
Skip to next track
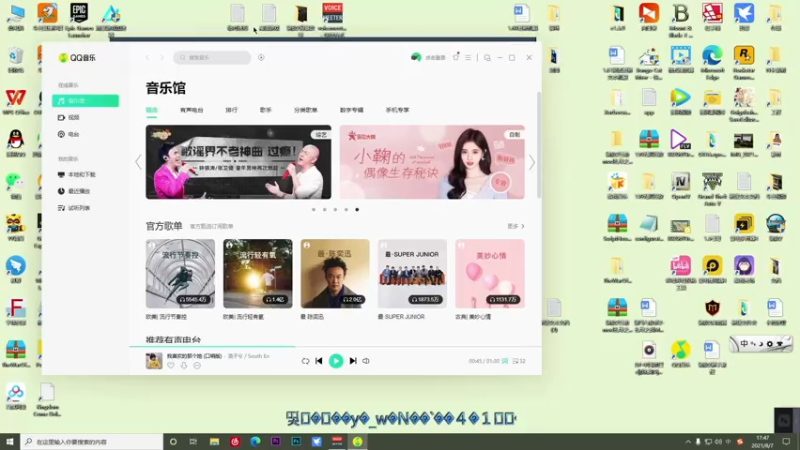point(353,361)
